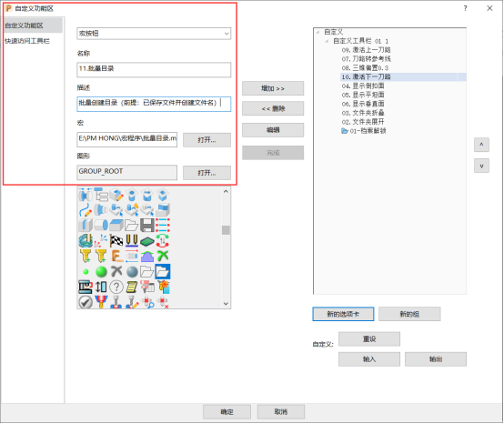Viewport: 504px width, 424px height.
Task: Collapse the 自定义 root tree node
Action: pyautogui.click(x=318, y=32)
